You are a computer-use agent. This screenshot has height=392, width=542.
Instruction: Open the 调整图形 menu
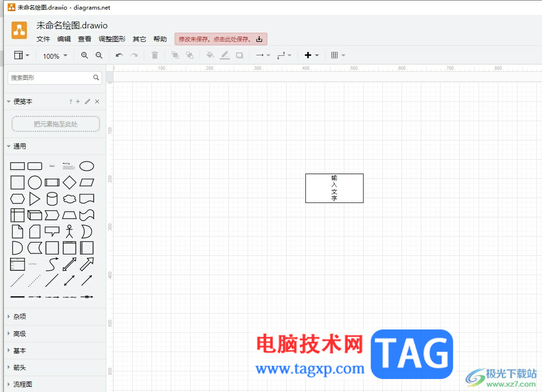tap(112, 39)
